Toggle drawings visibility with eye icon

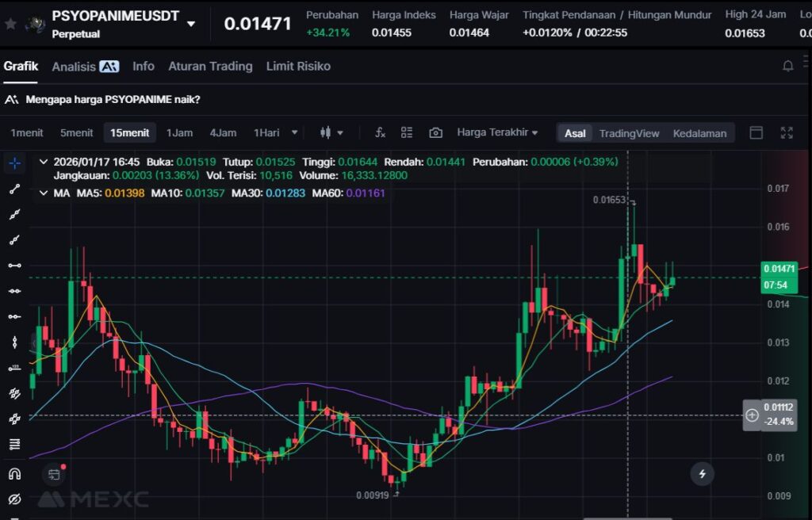[14, 499]
